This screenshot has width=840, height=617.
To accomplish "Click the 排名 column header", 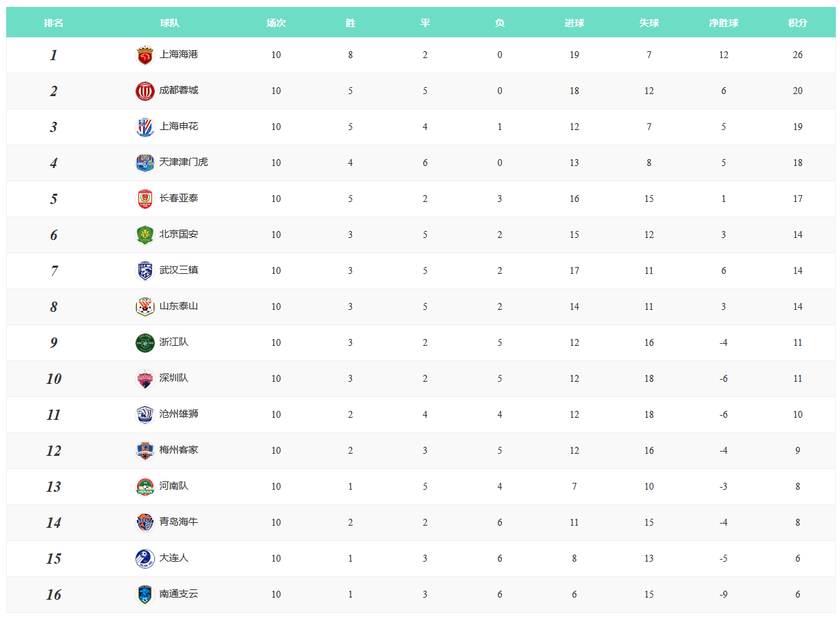I will [54, 23].
